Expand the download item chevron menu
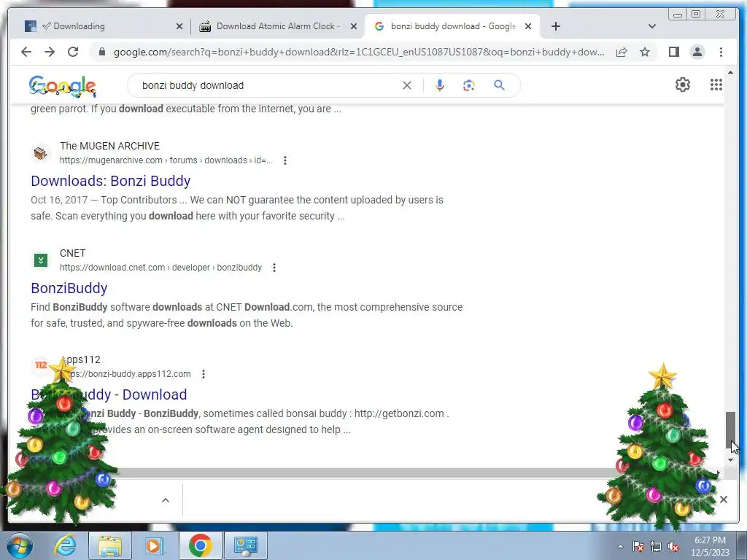Viewport: 747px width, 560px height. click(x=166, y=500)
